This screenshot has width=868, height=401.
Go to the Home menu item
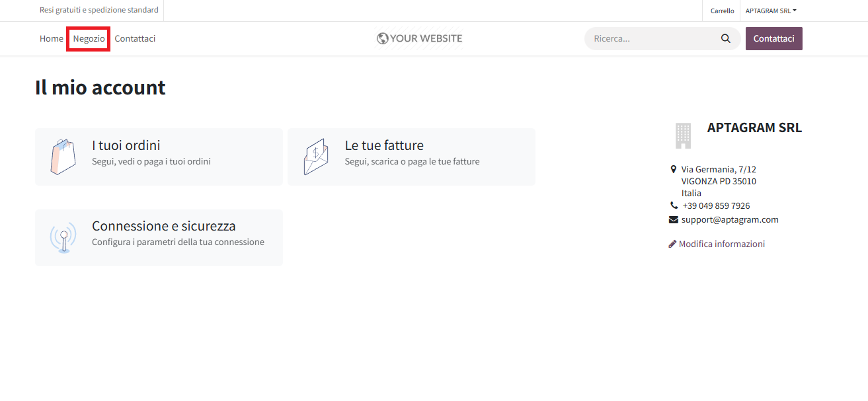(x=52, y=38)
